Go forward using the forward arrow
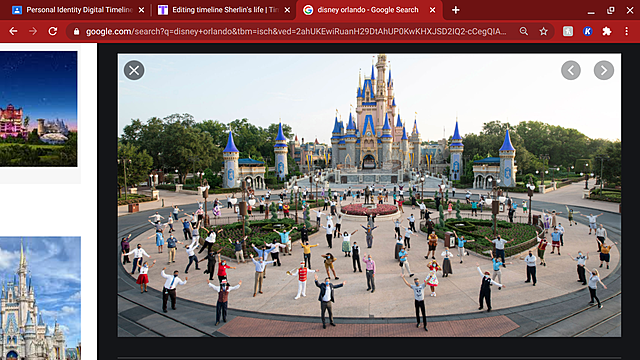Screen dimensions: 640x360 (33, 31)
